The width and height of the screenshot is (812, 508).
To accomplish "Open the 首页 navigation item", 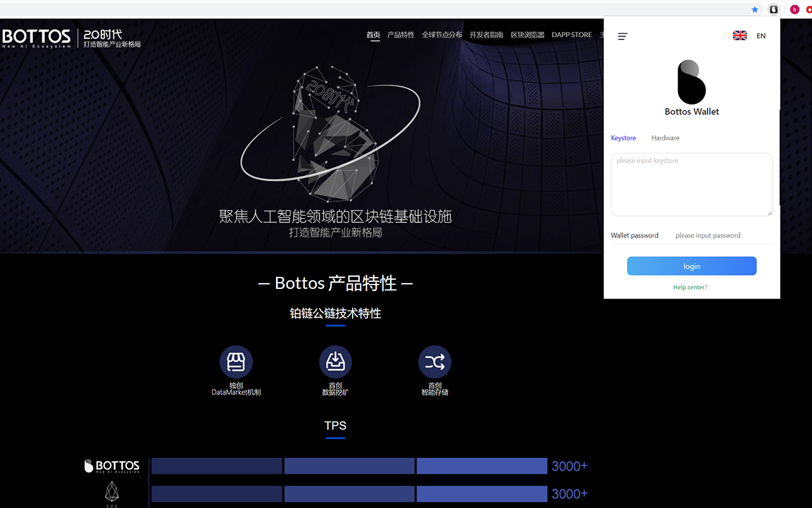I will coord(374,35).
